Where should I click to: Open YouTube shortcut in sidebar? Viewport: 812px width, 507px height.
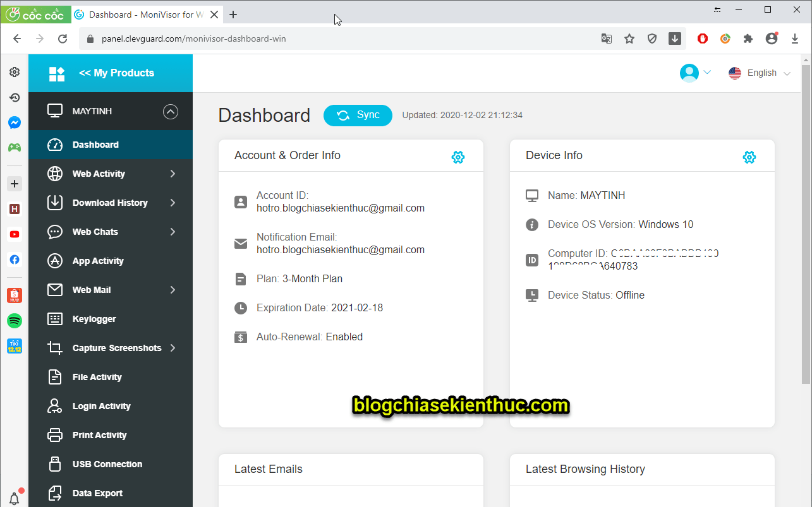click(x=15, y=234)
